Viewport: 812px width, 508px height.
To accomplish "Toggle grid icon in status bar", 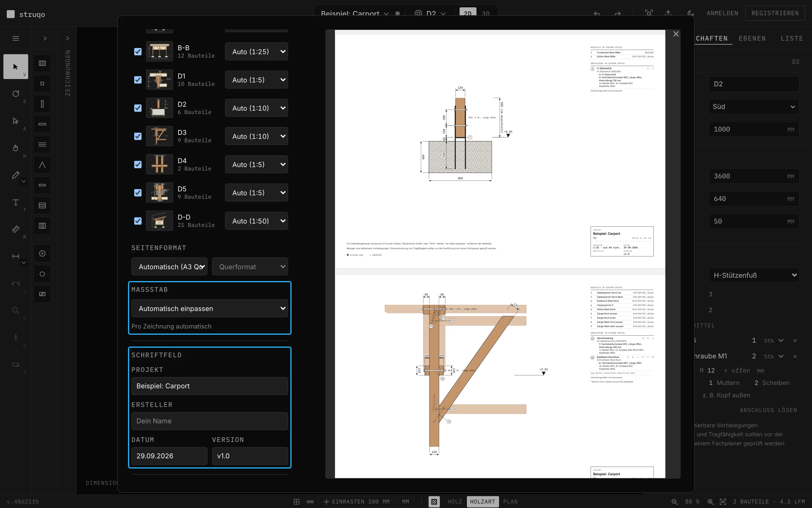I will pos(297,502).
